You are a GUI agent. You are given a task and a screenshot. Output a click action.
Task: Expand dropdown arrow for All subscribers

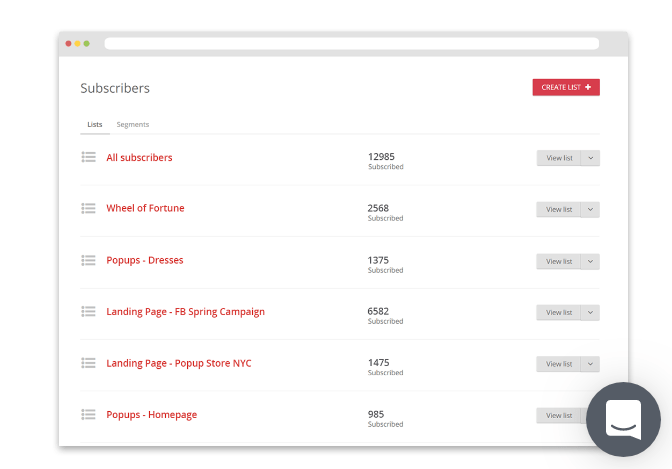pyautogui.click(x=590, y=158)
